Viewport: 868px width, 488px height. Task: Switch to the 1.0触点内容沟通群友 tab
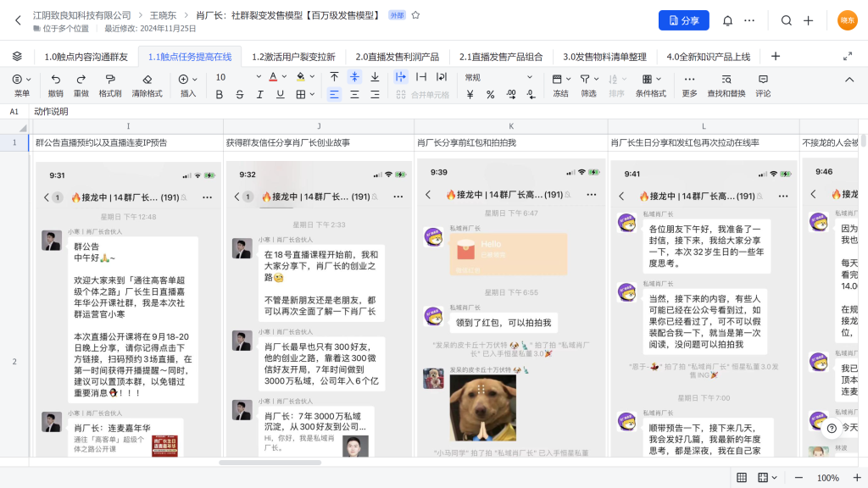coord(86,57)
